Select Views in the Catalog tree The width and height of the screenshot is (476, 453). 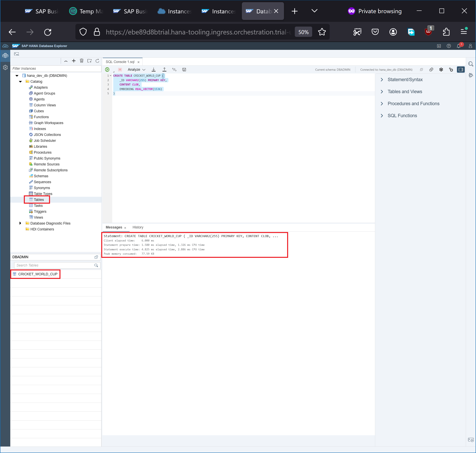[x=38, y=217]
